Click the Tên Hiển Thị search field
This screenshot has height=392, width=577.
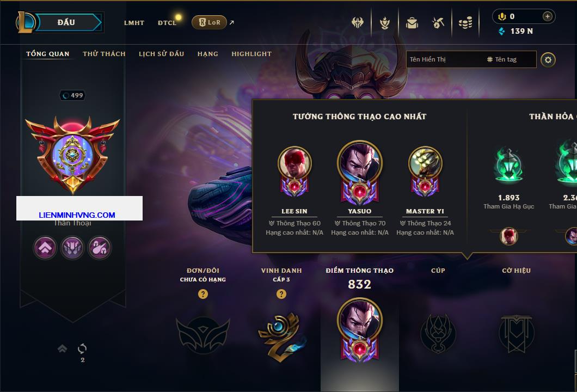pos(445,60)
